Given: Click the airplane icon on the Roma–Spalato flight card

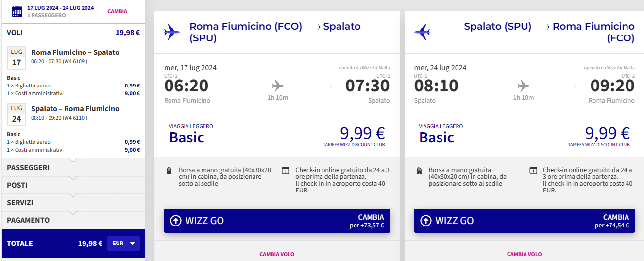Looking at the screenshot, I should (x=172, y=32).
